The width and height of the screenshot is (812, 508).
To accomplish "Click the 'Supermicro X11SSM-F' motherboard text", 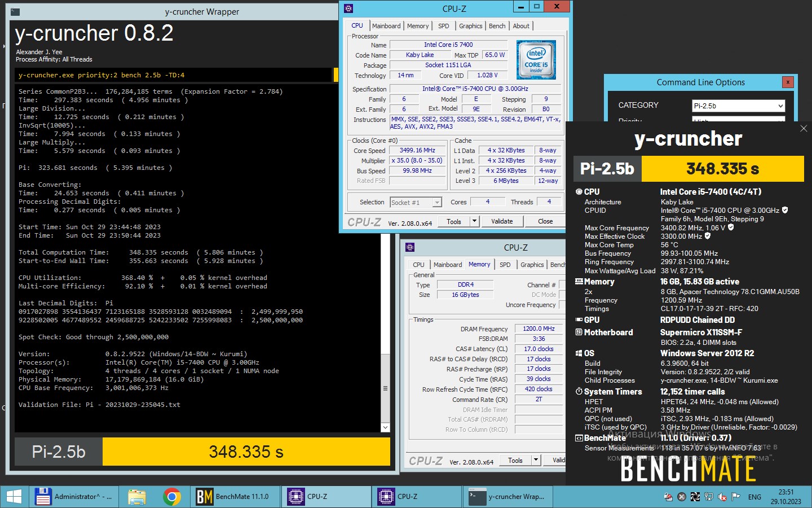I will [x=701, y=332].
